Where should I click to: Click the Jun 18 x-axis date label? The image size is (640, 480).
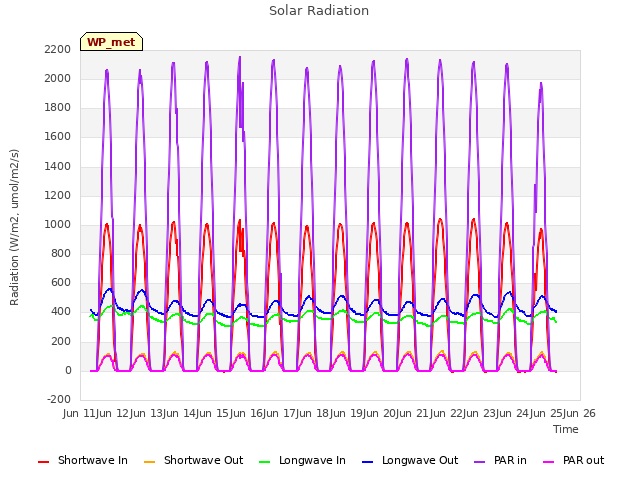click(314, 413)
